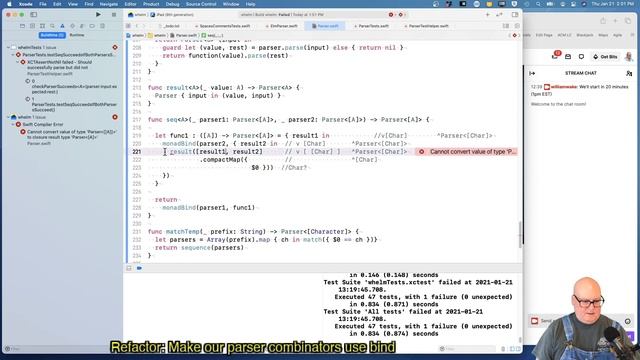Open the Debug menu
The image size is (640, 360).
point(172,4)
